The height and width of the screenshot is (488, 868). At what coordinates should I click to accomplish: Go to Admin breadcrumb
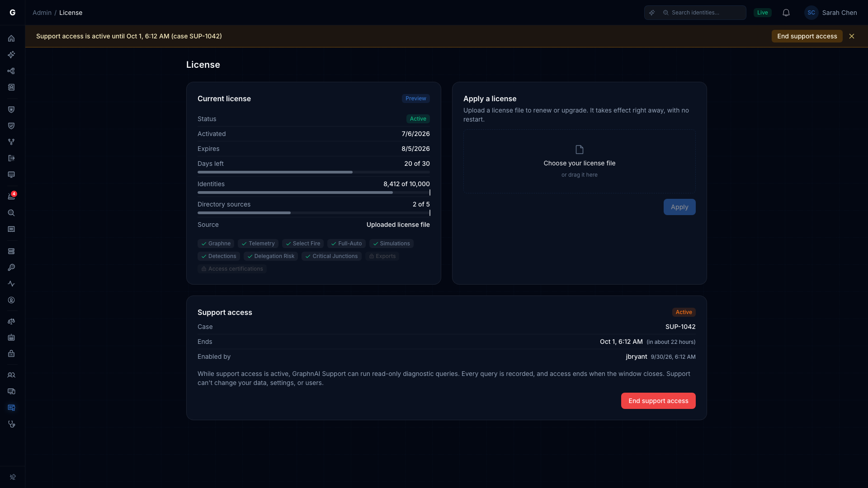(42, 13)
